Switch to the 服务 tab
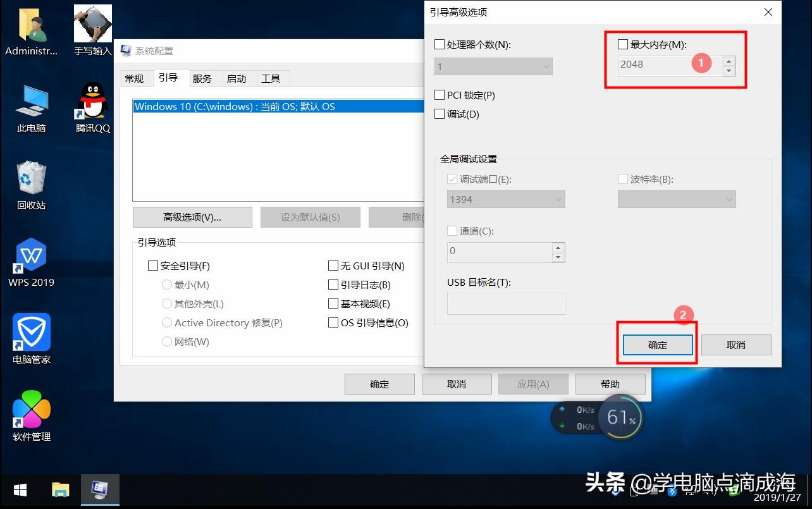This screenshot has height=509, width=812. click(x=203, y=78)
